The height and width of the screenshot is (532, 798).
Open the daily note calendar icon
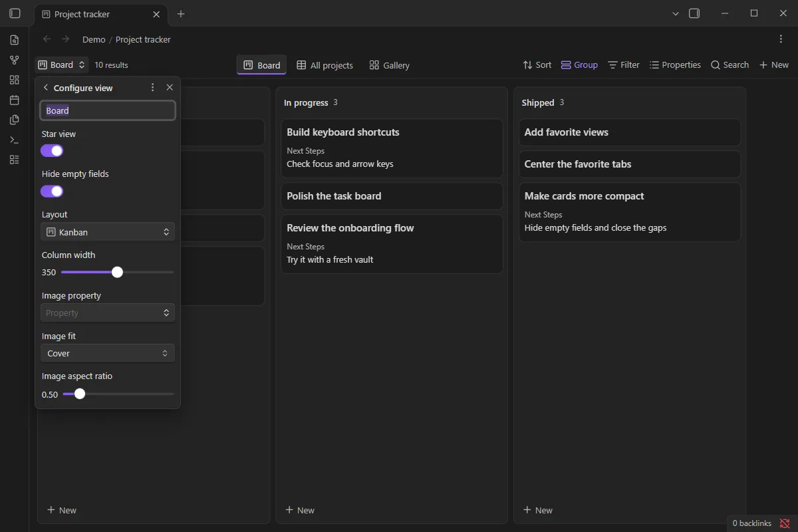pos(15,100)
